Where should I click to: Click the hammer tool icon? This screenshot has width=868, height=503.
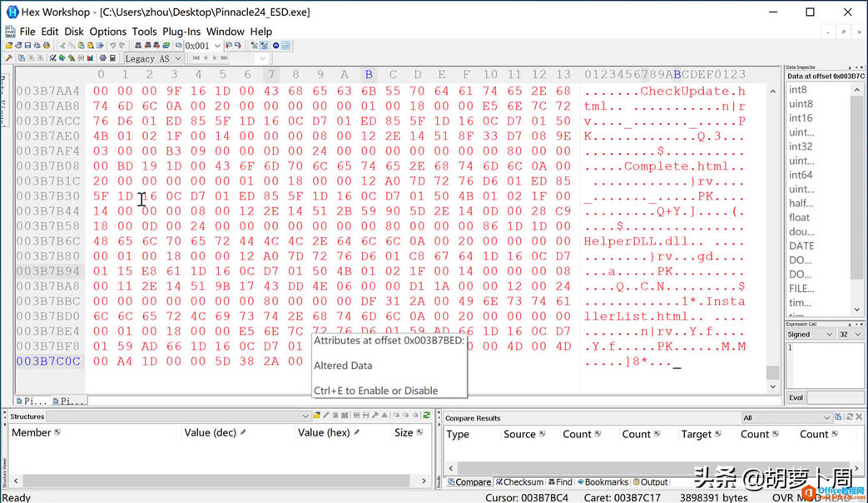pos(9,58)
